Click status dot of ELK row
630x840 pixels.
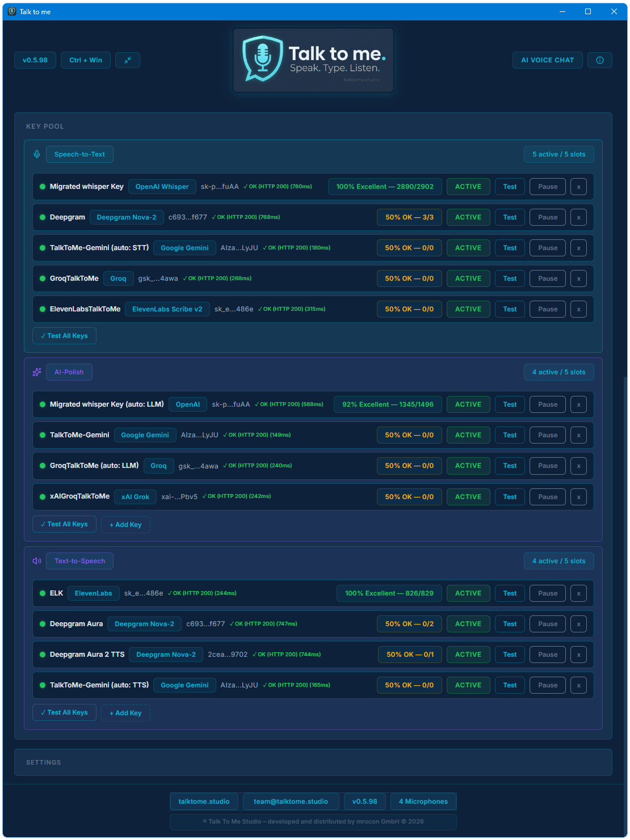click(x=43, y=593)
